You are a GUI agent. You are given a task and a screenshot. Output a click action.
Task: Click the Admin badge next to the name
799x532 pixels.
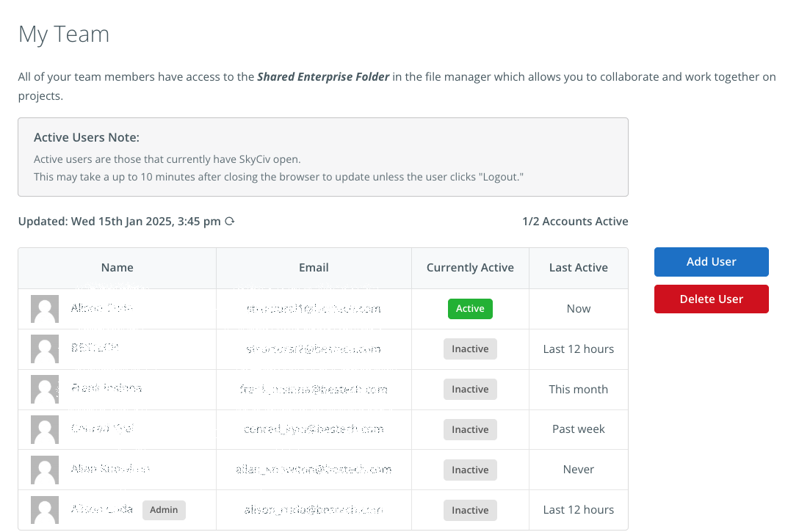[x=164, y=510]
